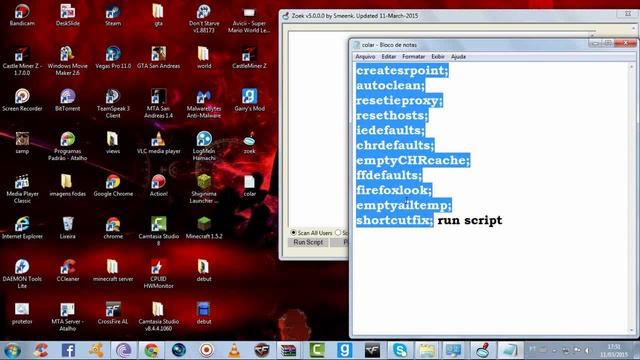This screenshot has height=360, width=640.
Task: Open the Ajuda menu in Notepad
Action: [x=458, y=57]
